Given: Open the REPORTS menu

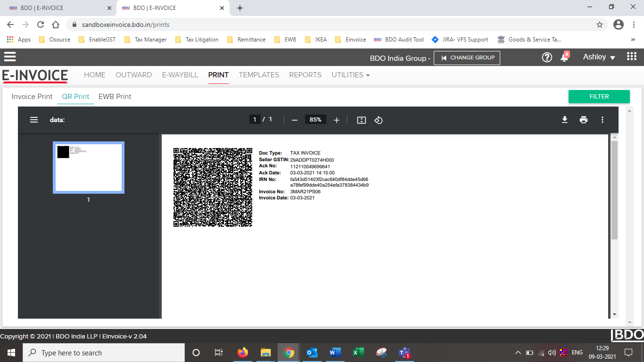Looking at the screenshot, I should [x=305, y=74].
